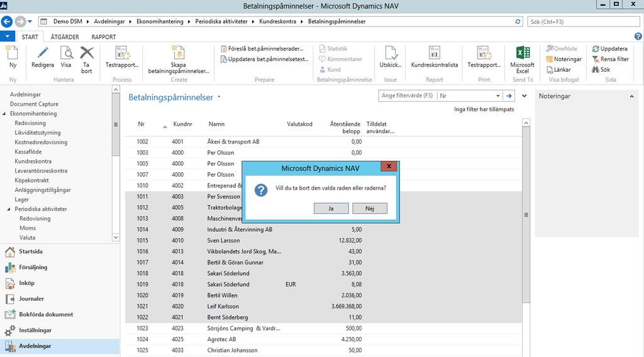Screen dimensions: 644x357
Task: Collapse the Ekonomihantering tree node
Action: 4,114
